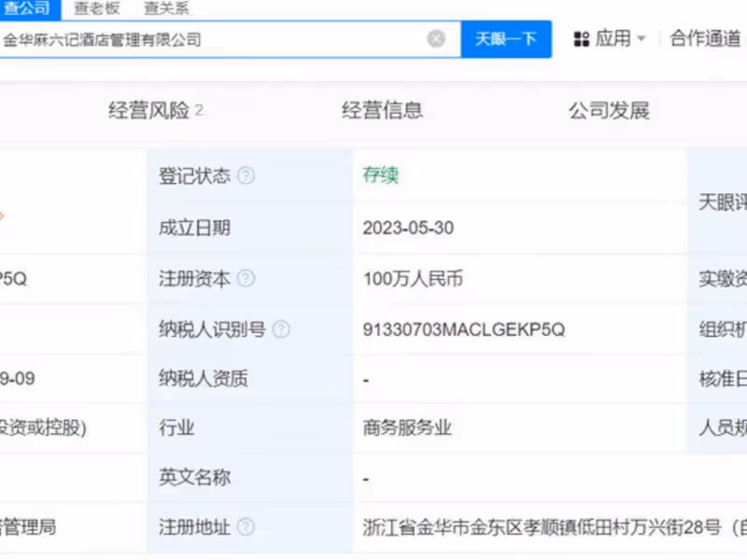Image resolution: width=747 pixels, height=560 pixels.
Task: Click help icon next to 注册资本
Action: pos(246,278)
